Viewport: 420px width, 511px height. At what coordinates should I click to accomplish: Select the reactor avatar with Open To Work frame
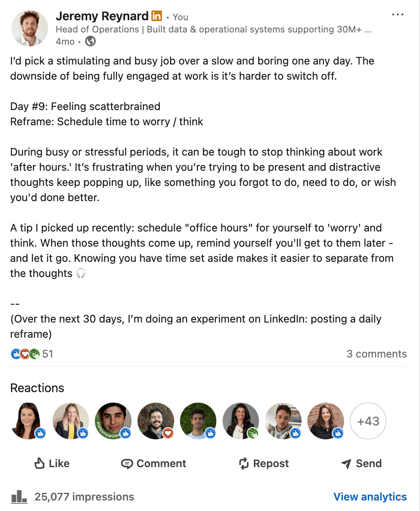pyautogui.click(x=113, y=421)
